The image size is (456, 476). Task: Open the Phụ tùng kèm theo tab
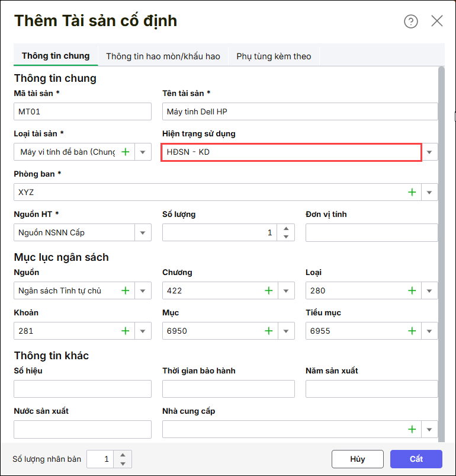274,56
